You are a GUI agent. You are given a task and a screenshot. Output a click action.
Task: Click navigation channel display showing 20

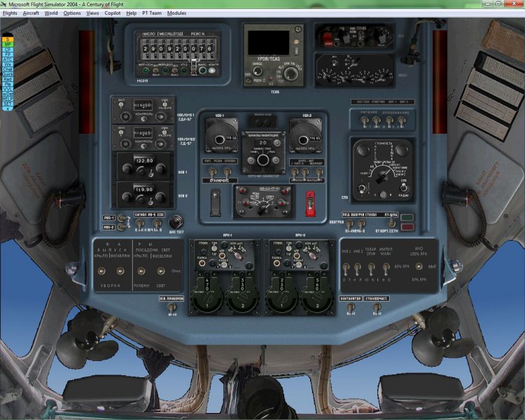[x=263, y=143]
